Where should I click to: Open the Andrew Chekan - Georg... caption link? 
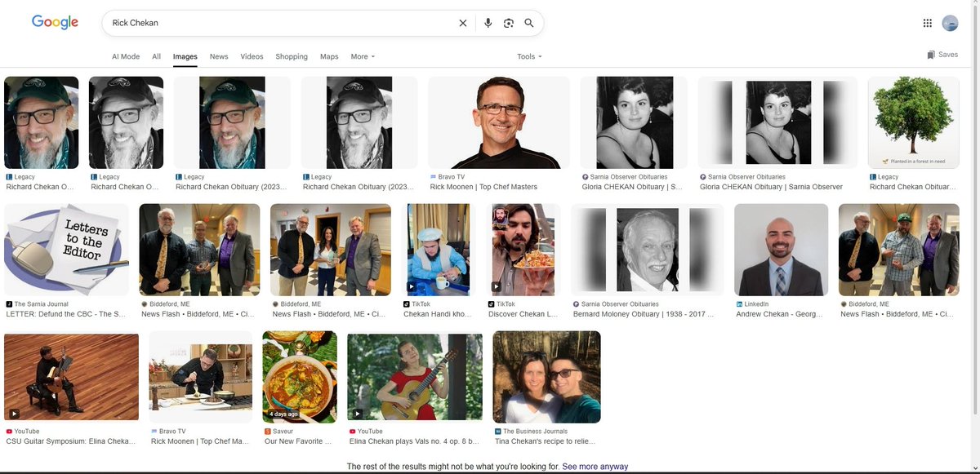(x=779, y=314)
